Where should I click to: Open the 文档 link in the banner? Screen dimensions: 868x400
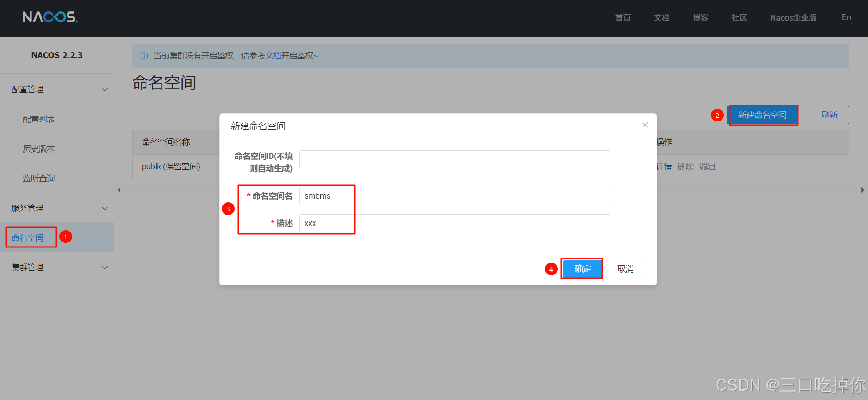pyautogui.click(x=273, y=56)
